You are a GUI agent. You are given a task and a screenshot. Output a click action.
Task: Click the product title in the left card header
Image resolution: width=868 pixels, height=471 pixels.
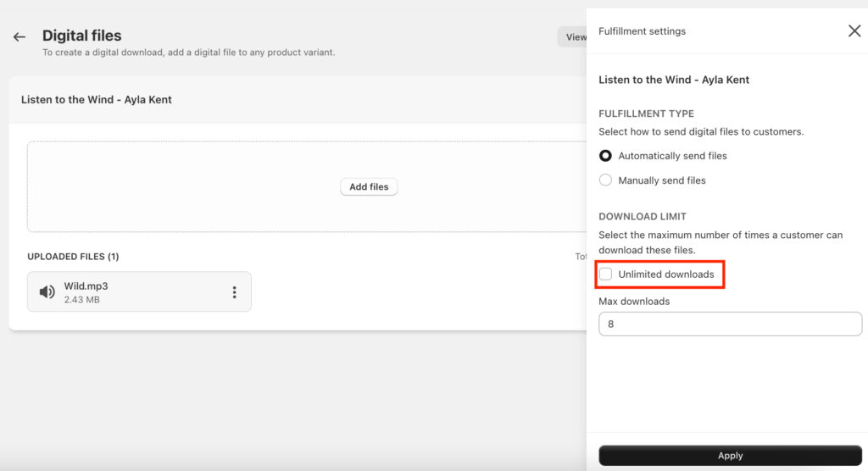click(97, 100)
